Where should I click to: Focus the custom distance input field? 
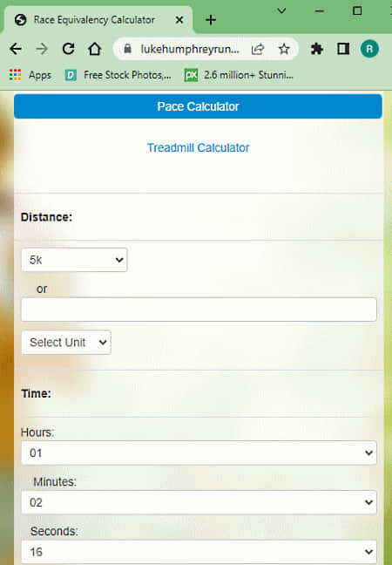[199, 310]
